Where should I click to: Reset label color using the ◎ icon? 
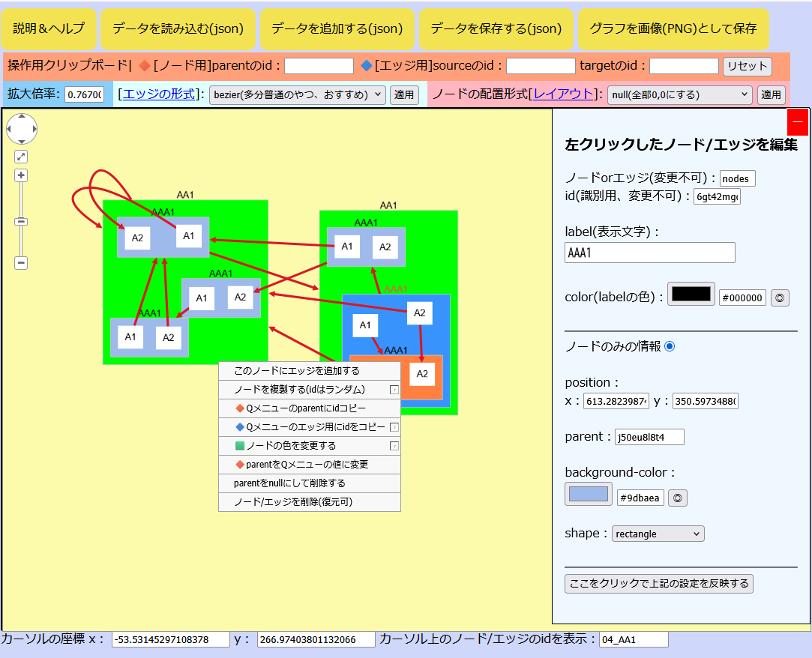pos(780,298)
